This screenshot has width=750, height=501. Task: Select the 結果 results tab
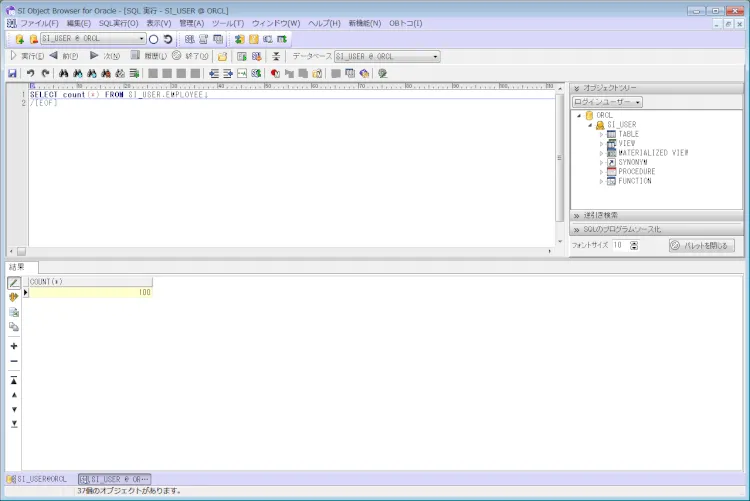tap(18, 267)
